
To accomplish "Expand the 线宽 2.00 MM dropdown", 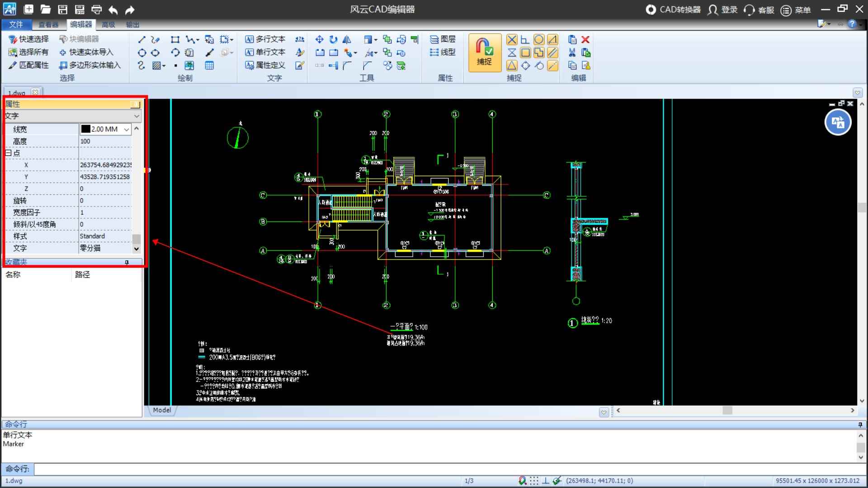I will pyautogui.click(x=127, y=129).
